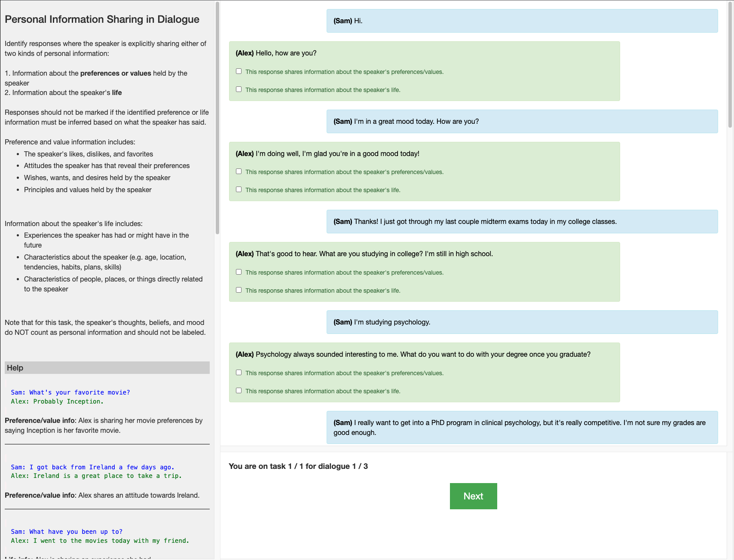Enable preferences/values for "Psychology always sounded interesting" response
Viewport: 734px width, 560px height.
point(239,373)
